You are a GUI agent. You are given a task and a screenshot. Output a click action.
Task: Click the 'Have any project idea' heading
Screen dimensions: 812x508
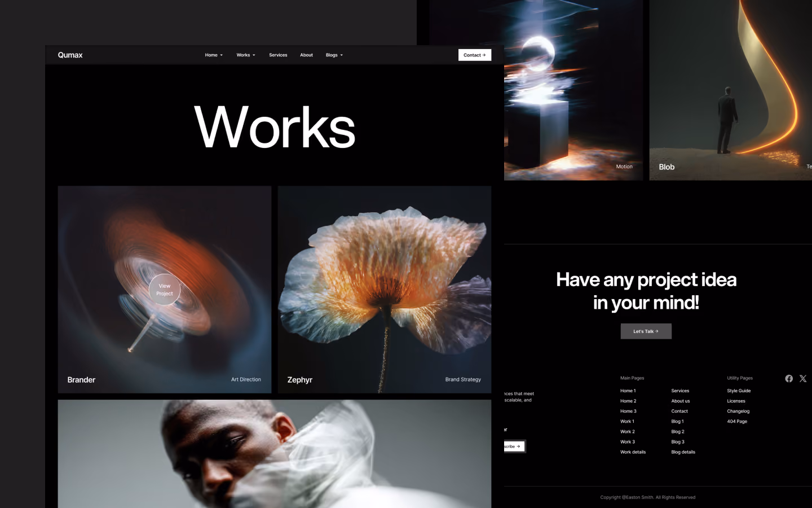tap(646, 291)
